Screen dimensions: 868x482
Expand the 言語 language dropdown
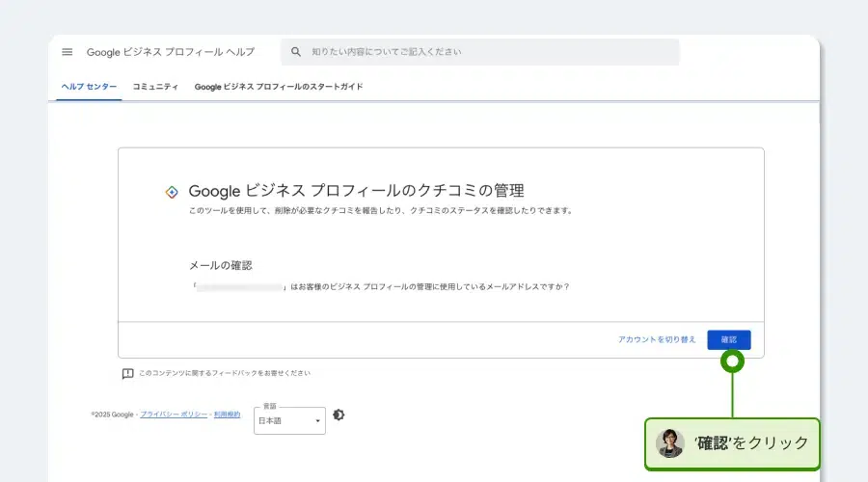pos(288,421)
